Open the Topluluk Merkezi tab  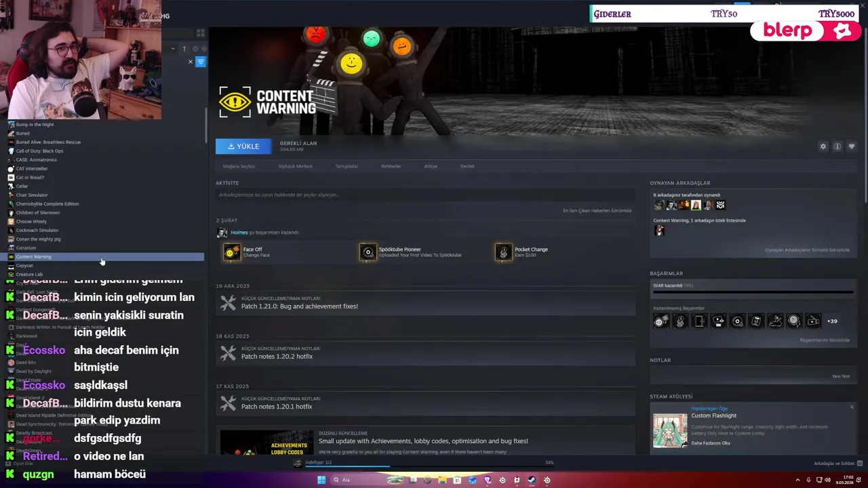(x=295, y=166)
